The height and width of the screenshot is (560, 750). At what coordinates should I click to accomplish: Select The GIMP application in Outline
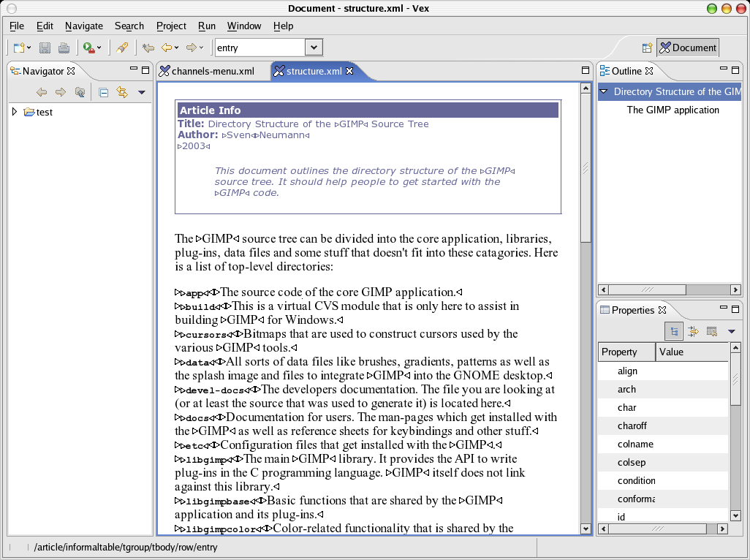[x=673, y=110]
